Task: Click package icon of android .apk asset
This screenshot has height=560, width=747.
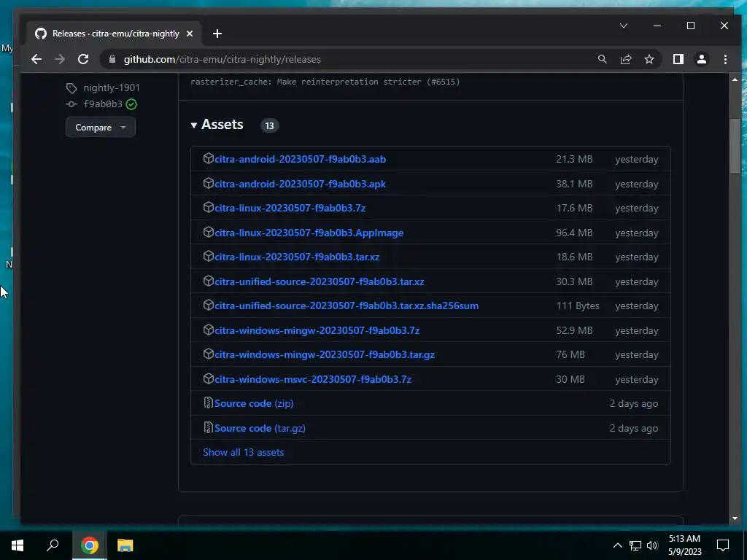Action: [208, 183]
